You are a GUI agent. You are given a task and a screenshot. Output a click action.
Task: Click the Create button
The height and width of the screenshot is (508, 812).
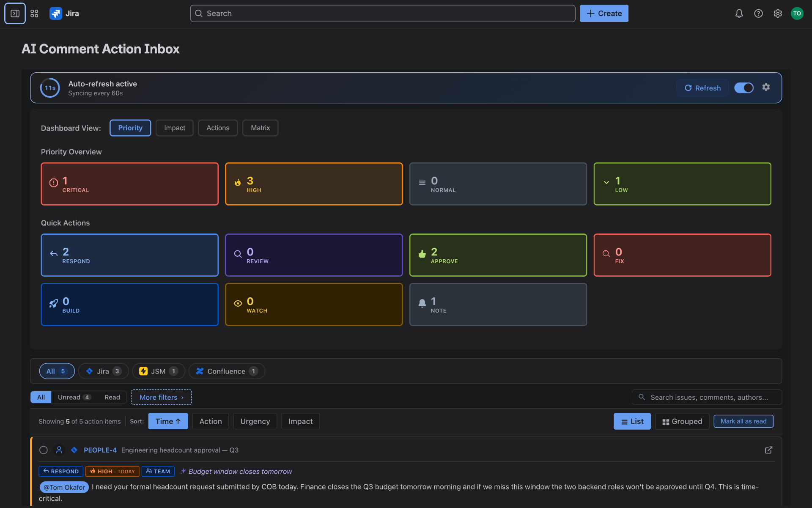pos(604,13)
